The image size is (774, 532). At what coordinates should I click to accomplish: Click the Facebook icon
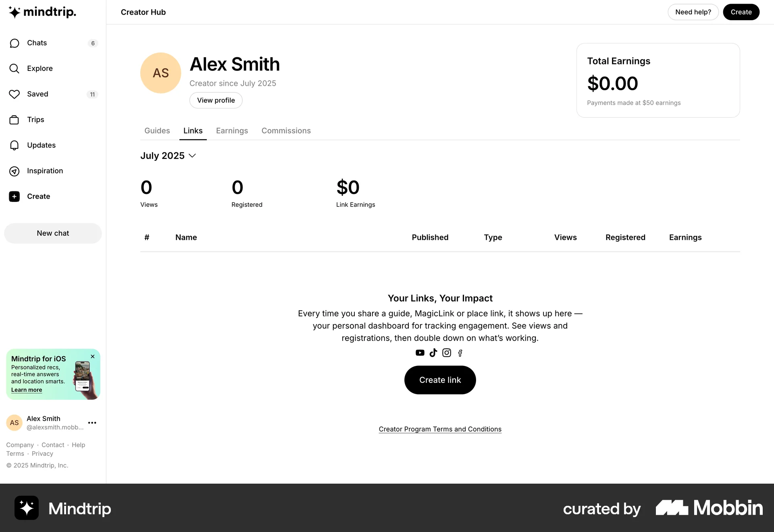pyautogui.click(x=460, y=353)
